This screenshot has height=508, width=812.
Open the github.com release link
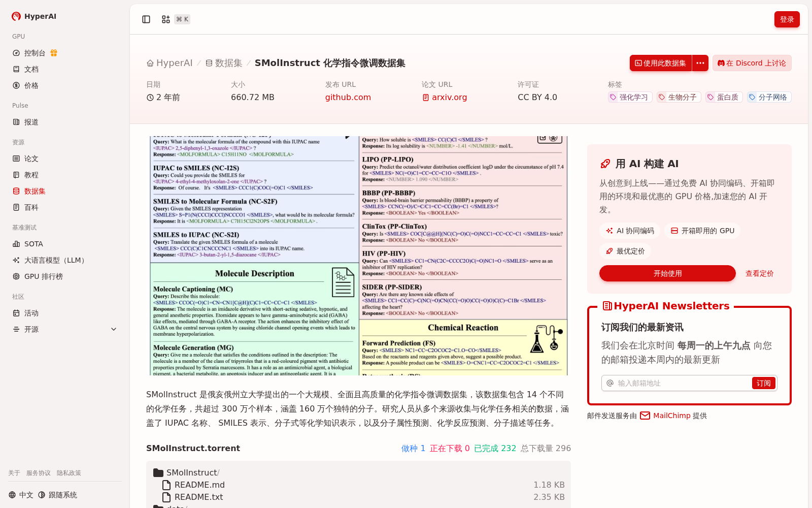348,97
